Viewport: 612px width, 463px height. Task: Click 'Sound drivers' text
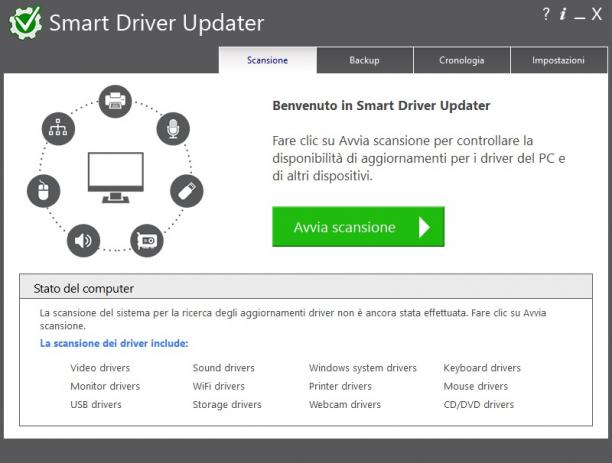click(224, 368)
